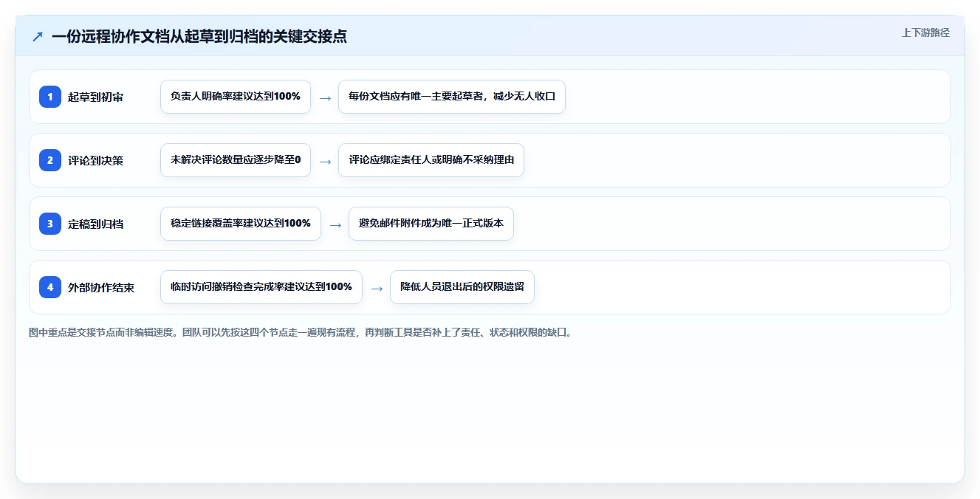Click the arrow in the 定稿到归档 row

[335, 224]
